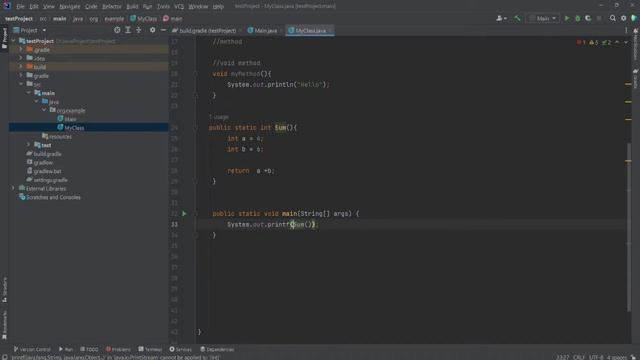Image resolution: width=640 pixels, height=360 pixels.
Task: Click the Select Opened File target icon
Action: coord(117,30)
